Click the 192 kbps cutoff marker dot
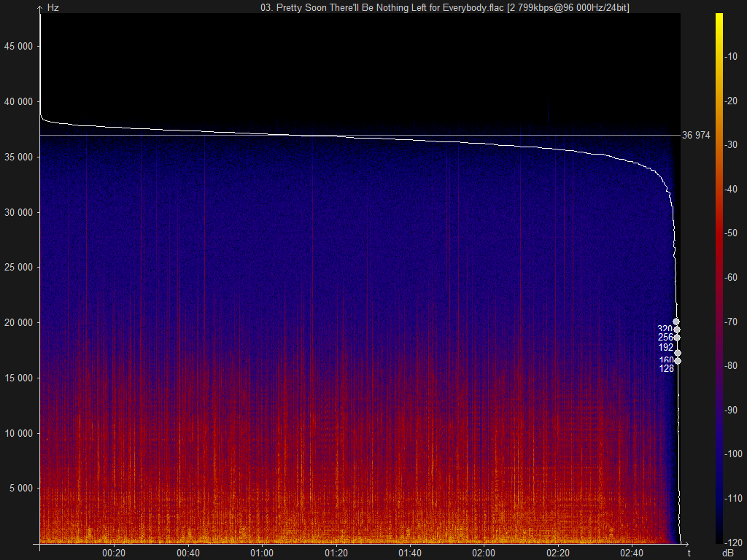 click(678, 353)
